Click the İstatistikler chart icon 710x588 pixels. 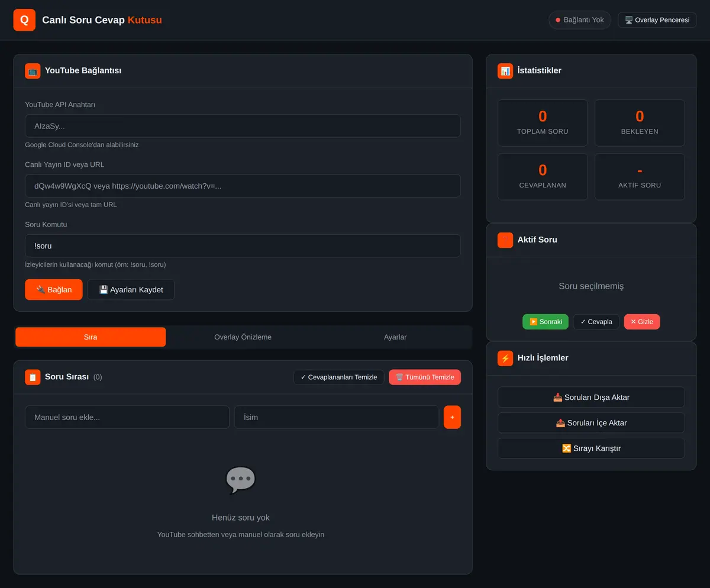click(x=505, y=71)
